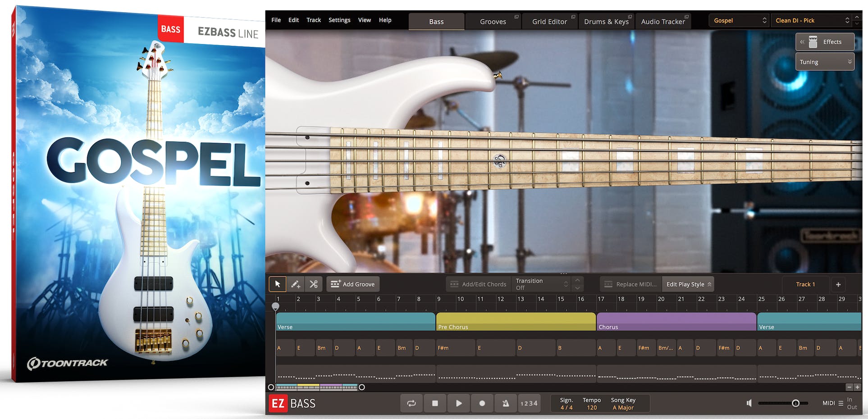The height and width of the screenshot is (419, 868).
Task: Click the Add Groove button
Action: [x=353, y=284]
